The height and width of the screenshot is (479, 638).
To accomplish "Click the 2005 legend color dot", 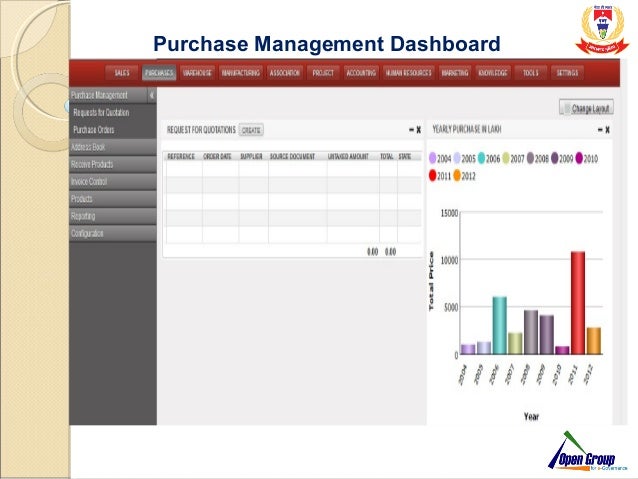I will 457,158.
